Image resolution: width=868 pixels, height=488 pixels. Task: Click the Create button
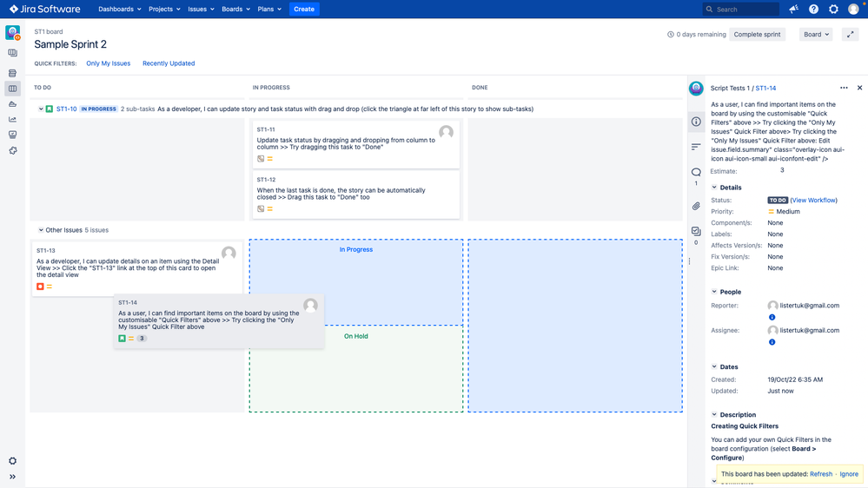(x=304, y=9)
